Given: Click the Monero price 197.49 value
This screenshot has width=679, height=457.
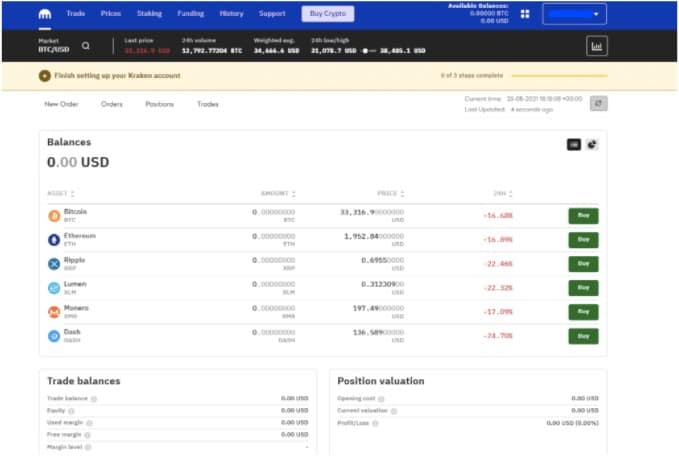Looking at the screenshot, I should [x=378, y=308].
